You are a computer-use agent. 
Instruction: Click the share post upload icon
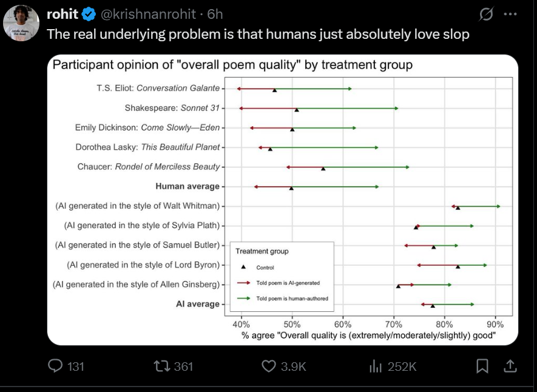click(511, 366)
